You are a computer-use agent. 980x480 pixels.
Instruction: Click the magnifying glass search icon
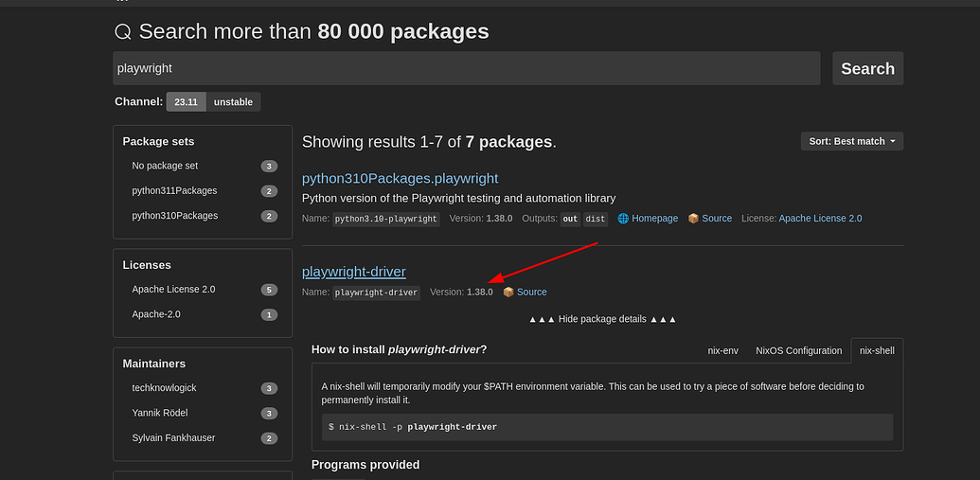[123, 32]
